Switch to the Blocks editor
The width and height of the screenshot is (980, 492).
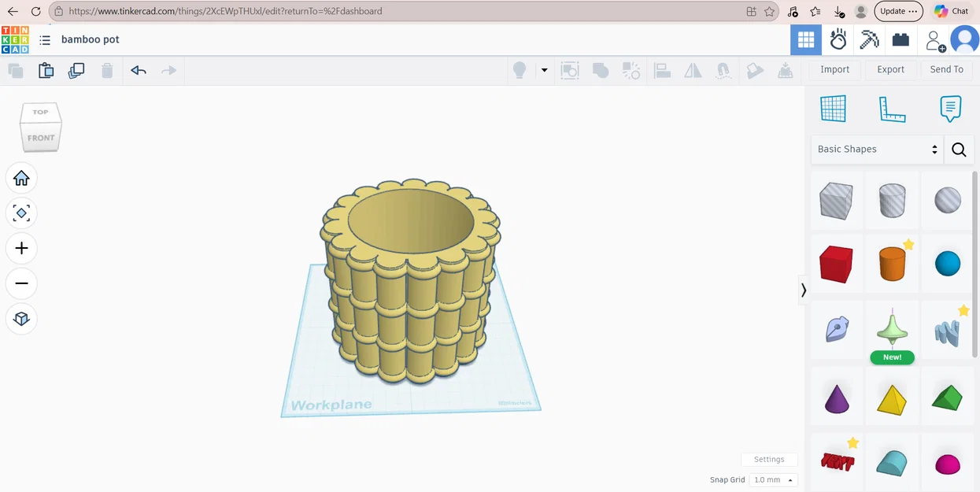[900, 39]
